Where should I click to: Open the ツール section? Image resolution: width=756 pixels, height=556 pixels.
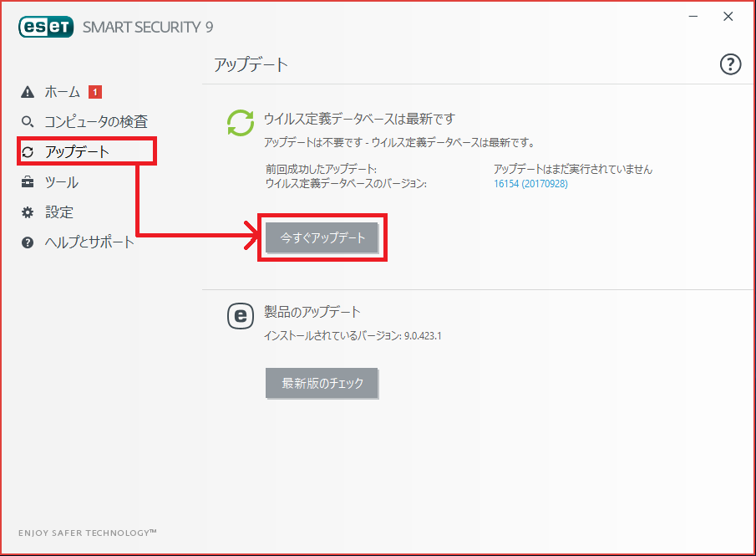(61, 182)
